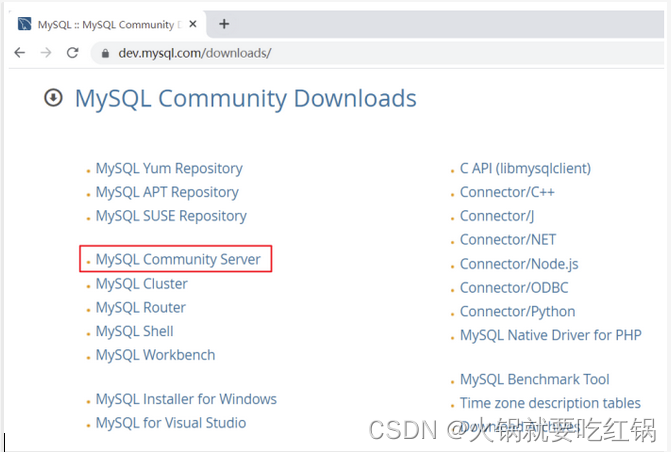Open MySQL APT Repository link
The height and width of the screenshot is (452, 671).
click(x=167, y=192)
